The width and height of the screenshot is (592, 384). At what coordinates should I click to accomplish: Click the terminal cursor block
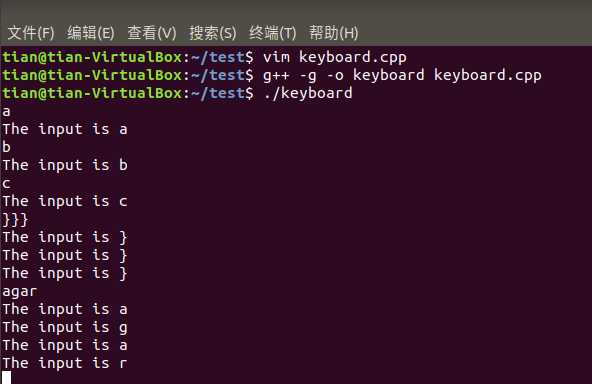point(6,378)
